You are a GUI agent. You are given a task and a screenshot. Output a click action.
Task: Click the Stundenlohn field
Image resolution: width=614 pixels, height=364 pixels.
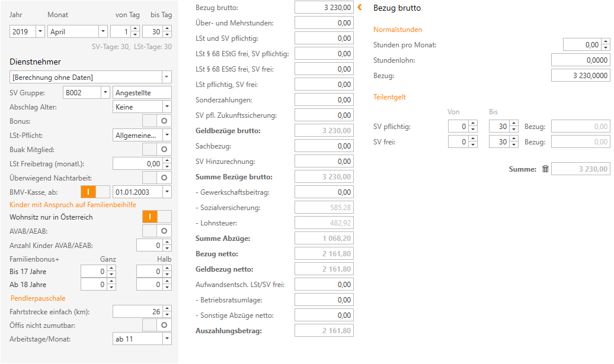tap(581, 60)
